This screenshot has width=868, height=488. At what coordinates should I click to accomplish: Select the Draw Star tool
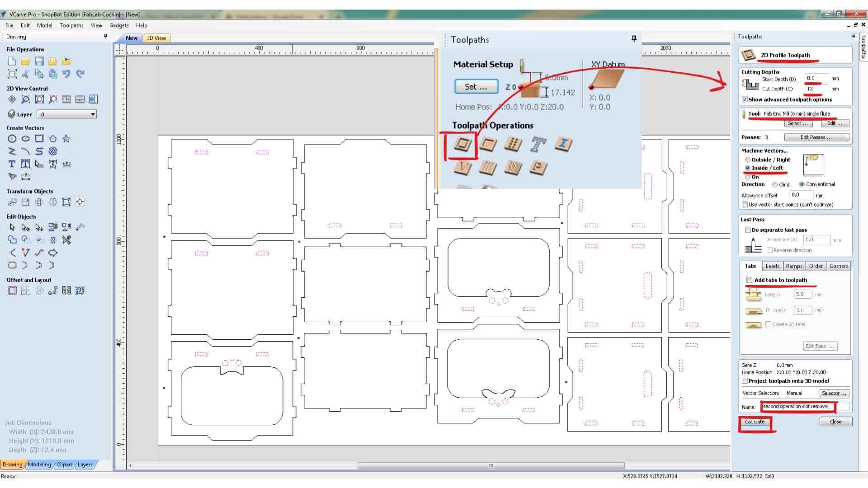pos(66,139)
